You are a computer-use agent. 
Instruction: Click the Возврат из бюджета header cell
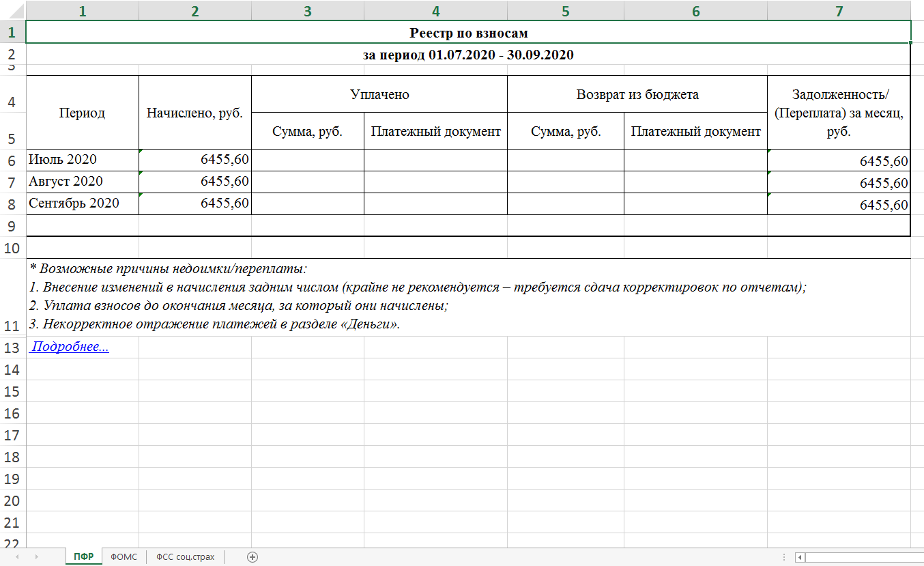click(x=637, y=94)
